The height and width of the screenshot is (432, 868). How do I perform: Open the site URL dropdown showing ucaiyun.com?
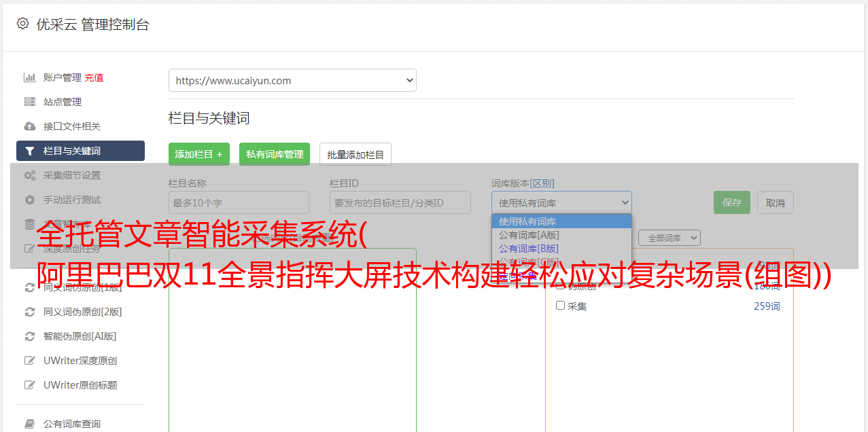[x=292, y=80]
